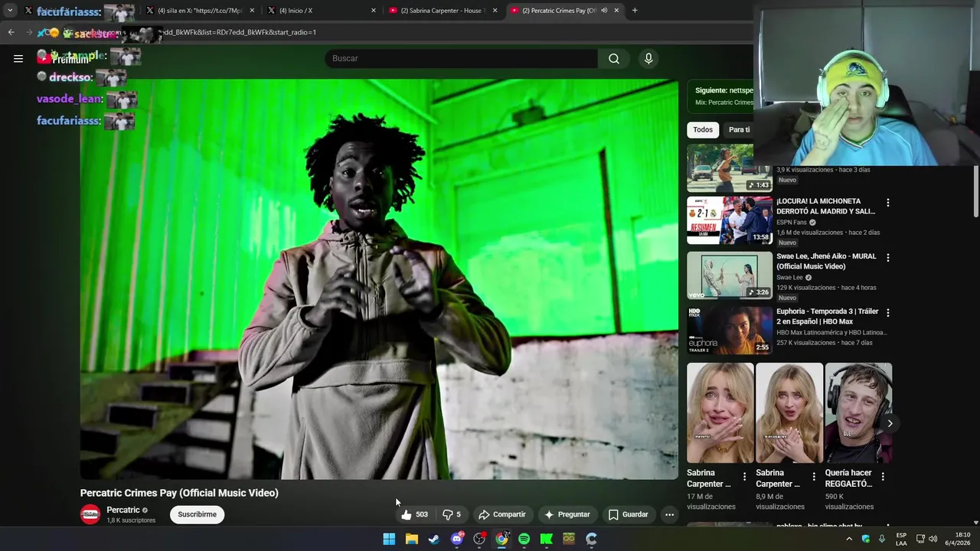The width and height of the screenshot is (980, 551).
Task: Open the Euphoria Temporada 3 trailer thumbnail
Action: coord(730,331)
